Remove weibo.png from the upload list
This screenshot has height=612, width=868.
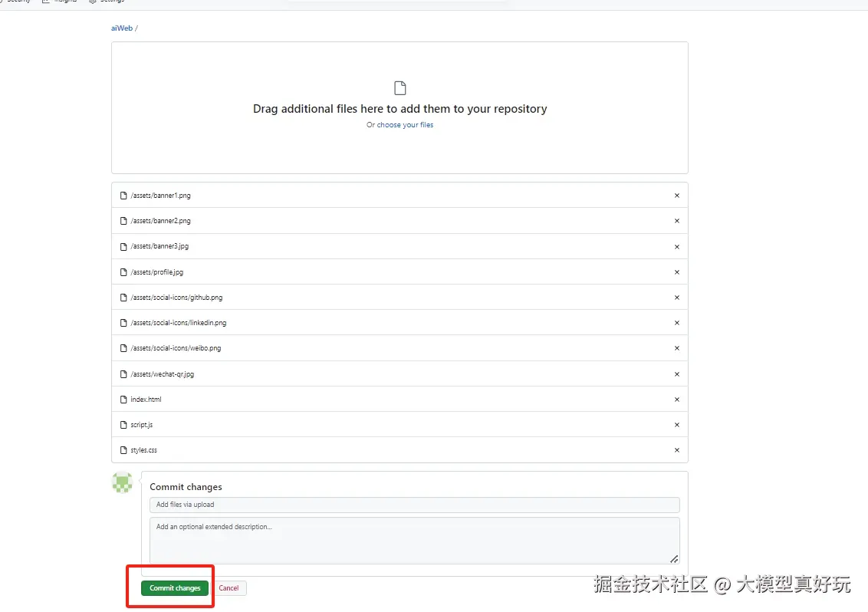pyautogui.click(x=676, y=348)
